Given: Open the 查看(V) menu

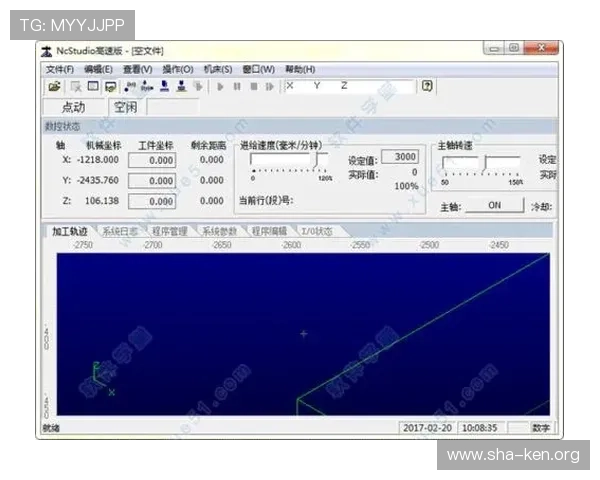Looking at the screenshot, I should pyautogui.click(x=138, y=69).
